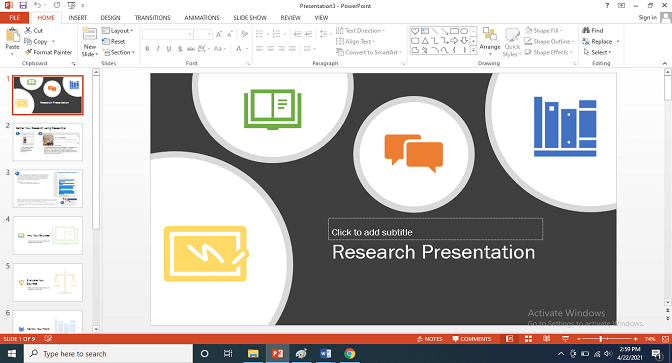Open Quick Styles gallery
This screenshot has height=363, width=672.
tap(512, 42)
